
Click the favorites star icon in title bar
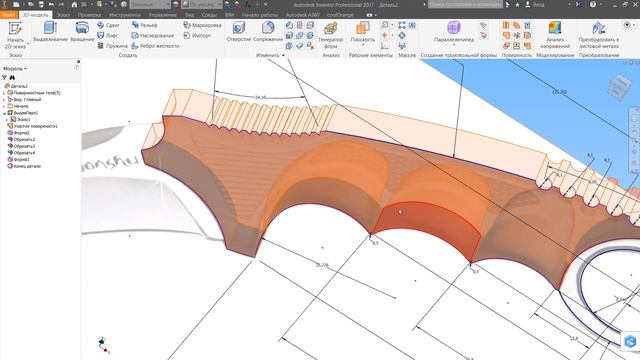pyautogui.click(x=517, y=4)
